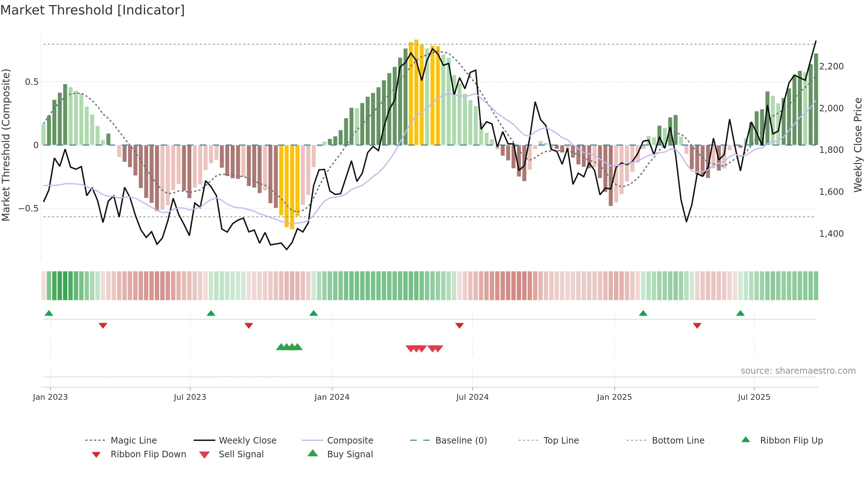This screenshot has width=868, height=488.
Task: Click the first sell signal triangle in spring 2024
Action: pos(410,349)
